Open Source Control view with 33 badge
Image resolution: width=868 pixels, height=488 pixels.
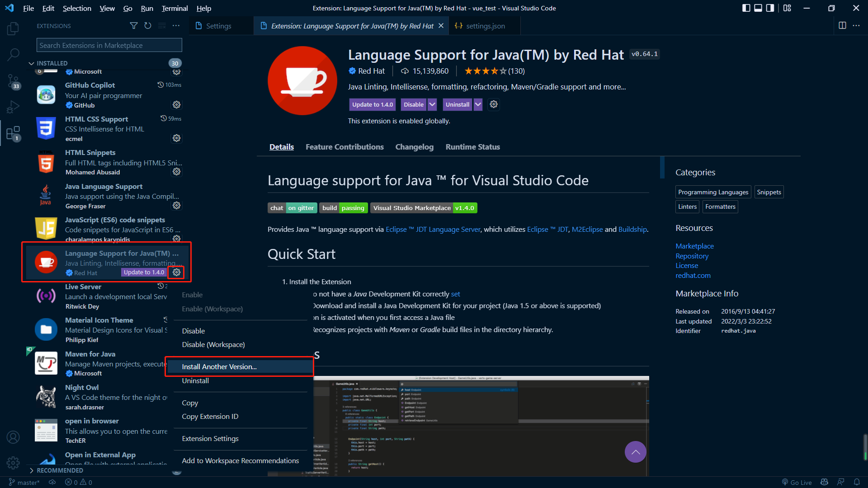13,81
